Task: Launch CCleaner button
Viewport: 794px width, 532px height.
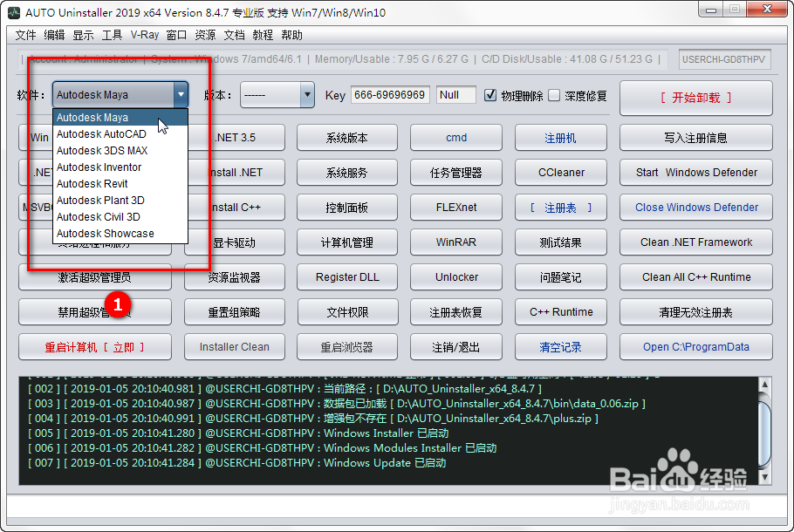Action: [560, 173]
